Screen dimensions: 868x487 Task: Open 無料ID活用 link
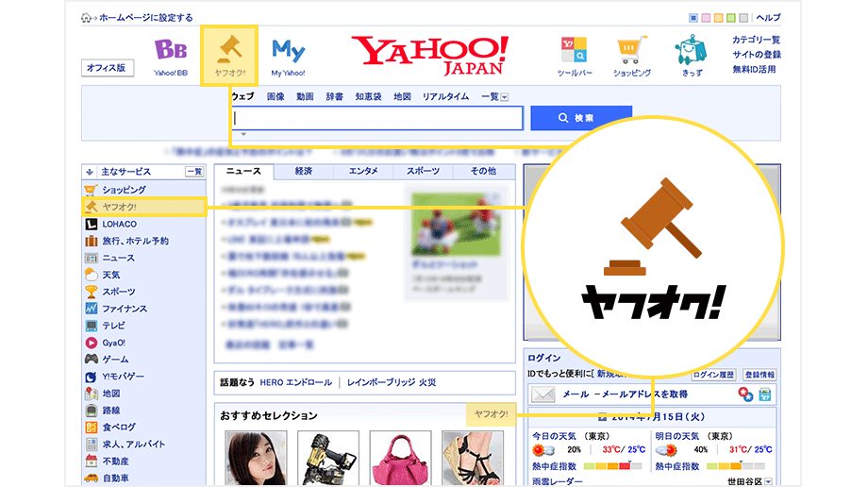tap(754, 69)
